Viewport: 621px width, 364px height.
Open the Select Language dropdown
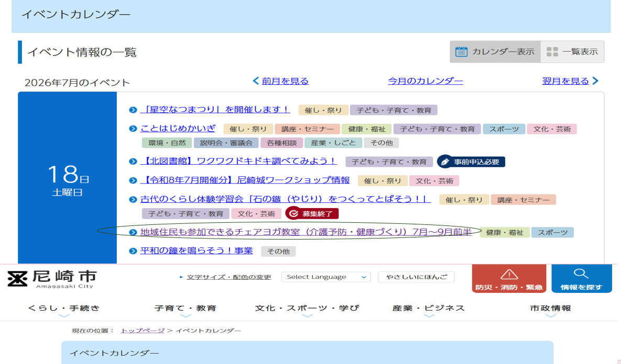tap(326, 277)
